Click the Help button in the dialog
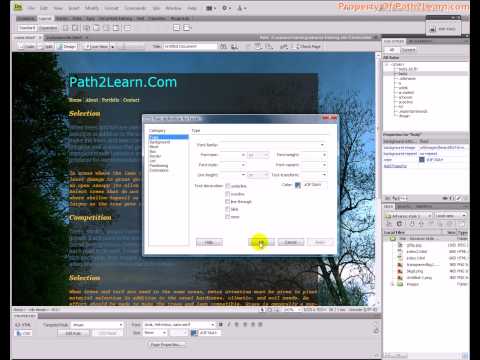Image resolution: width=480 pixels, height=360 pixels. pos(209,242)
